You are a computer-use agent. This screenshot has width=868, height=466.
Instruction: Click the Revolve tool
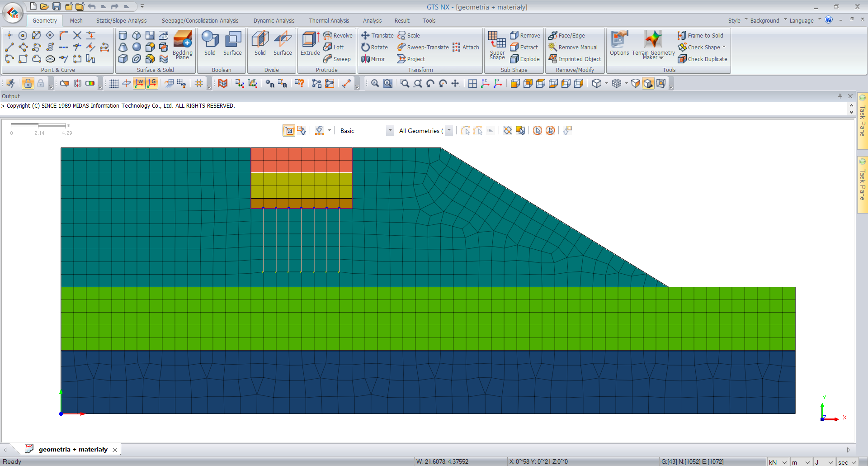338,35
